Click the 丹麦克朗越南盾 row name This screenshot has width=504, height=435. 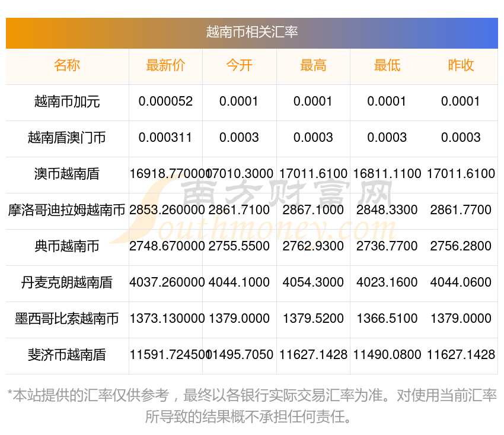(x=67, y=282)
